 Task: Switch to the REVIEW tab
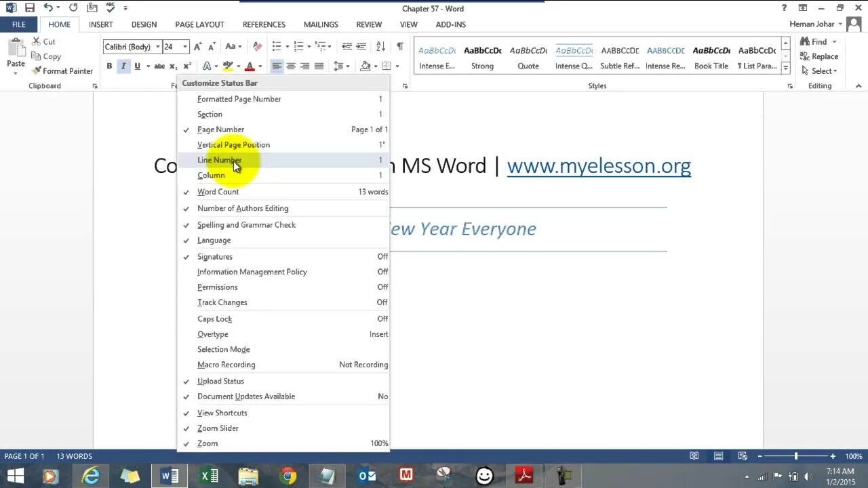point(369,24)
